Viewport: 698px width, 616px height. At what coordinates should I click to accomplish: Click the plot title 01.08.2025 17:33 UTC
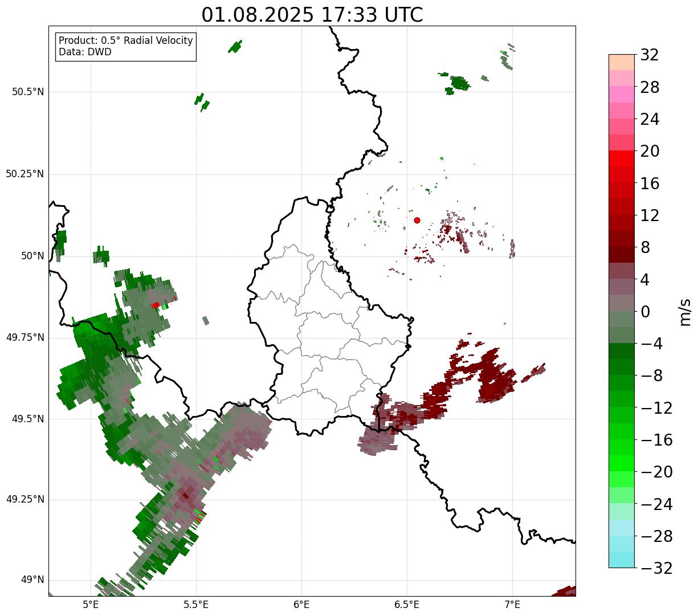coord(312,15)
